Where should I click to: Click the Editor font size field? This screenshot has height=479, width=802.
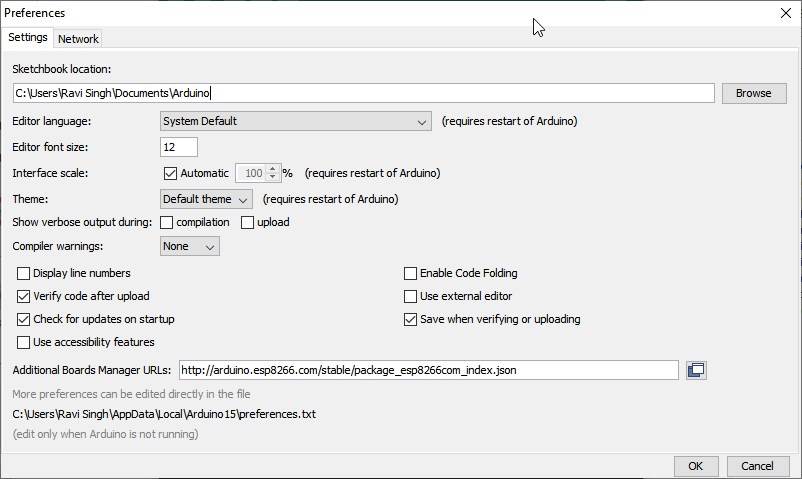click(x=179, y=147)
